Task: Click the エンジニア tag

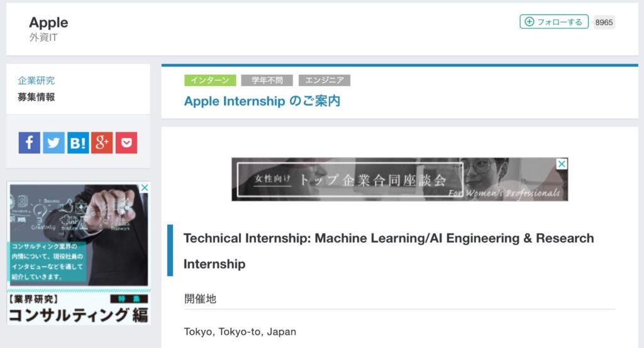Action: coord(325,80)
